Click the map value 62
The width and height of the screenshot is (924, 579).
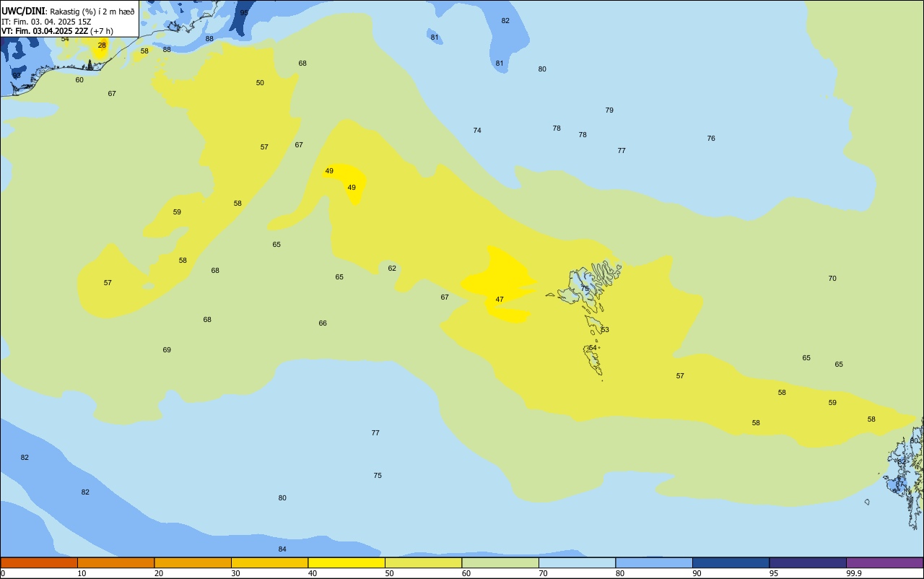click(392, 269)
